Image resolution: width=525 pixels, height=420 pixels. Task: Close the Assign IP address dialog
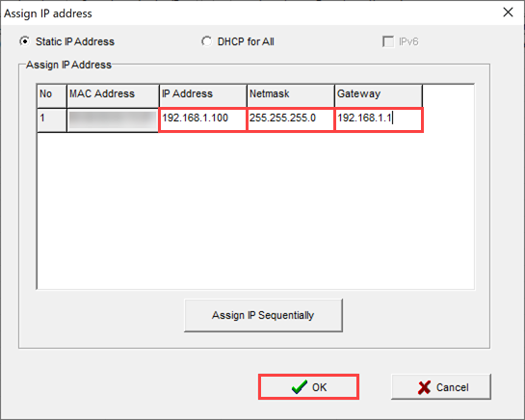click(x=508, y=13)
